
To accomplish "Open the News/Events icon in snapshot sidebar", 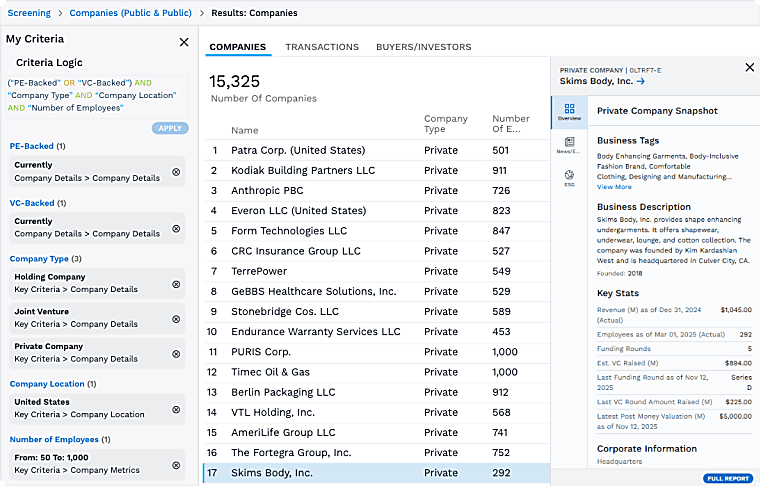I will (570, 145).
